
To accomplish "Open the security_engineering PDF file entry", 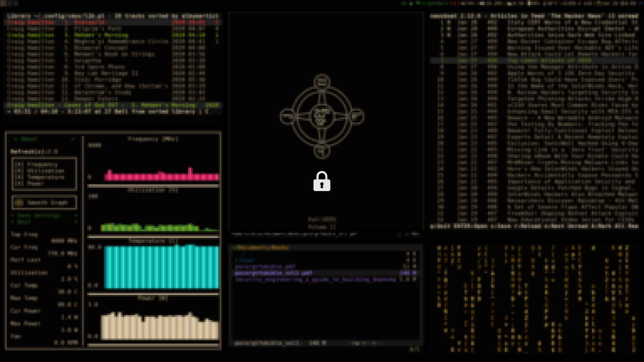I will tap(315, 280).
